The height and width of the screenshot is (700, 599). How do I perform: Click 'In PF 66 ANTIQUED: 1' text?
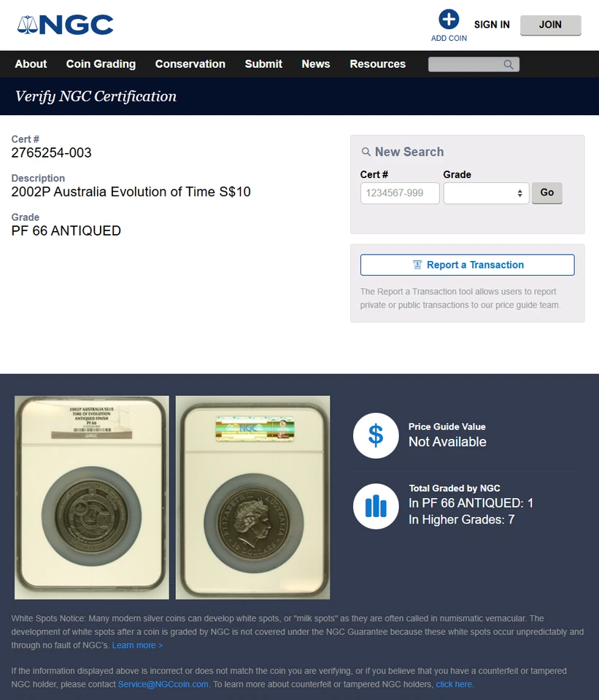pyautogui.click(x=471, y=503)
